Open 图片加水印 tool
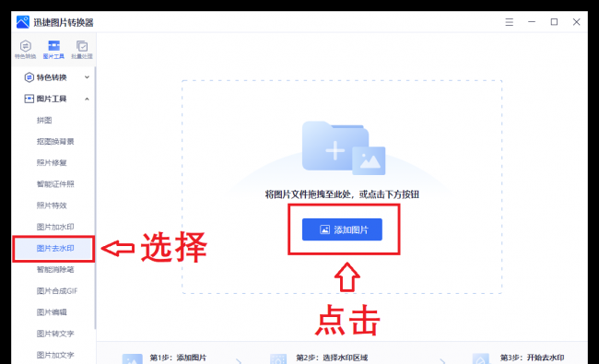 tap(55, 227)
